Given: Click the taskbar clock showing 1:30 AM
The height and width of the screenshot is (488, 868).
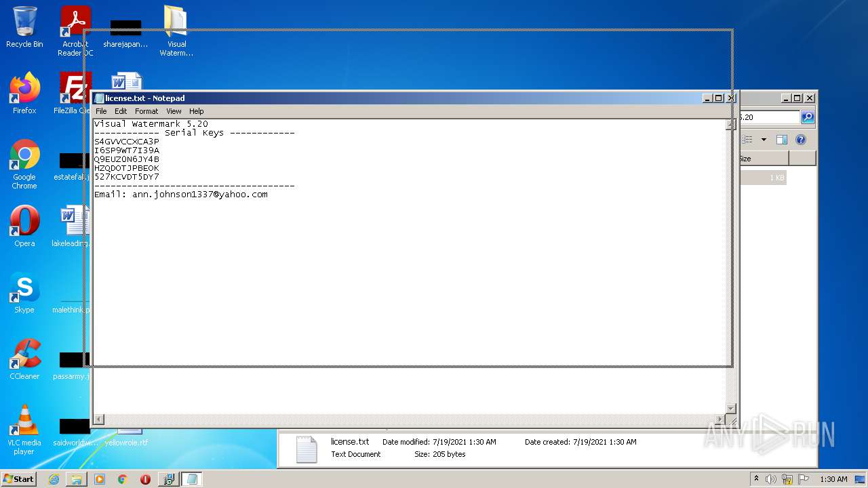Looking at the screenshot, I should (x=833, y=479).
